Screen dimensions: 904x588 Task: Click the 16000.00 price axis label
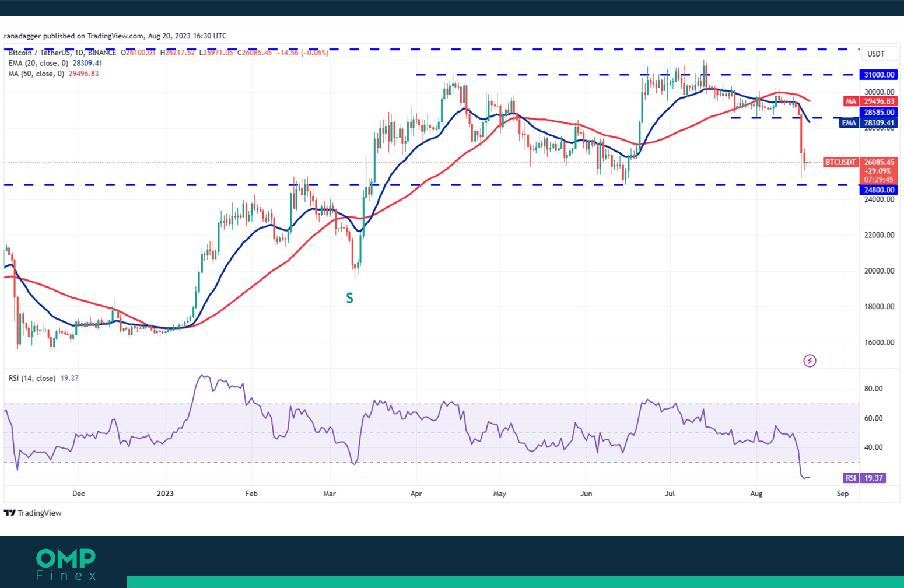pyautogui.click(x=879, y=342)
